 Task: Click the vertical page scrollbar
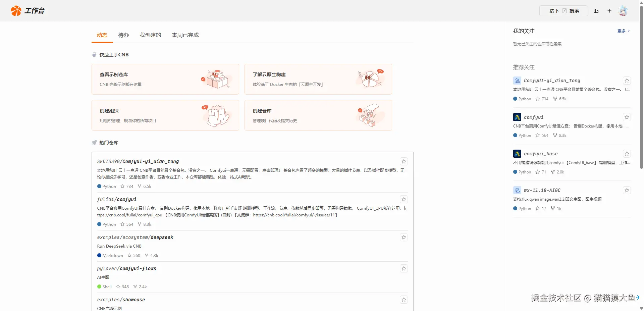click(x=641, y=87)
